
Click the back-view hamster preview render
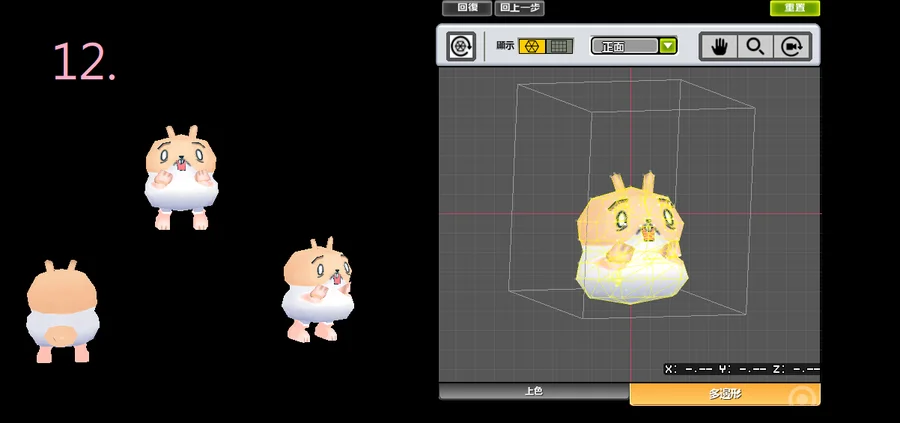coord(62,312)
